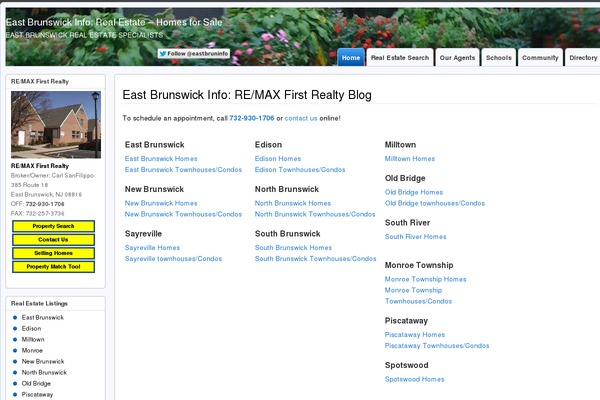Open Monroe Township Townhouses/Condos link
The height and width of the screenshot is (400, 600).
(x=418, y=296)
